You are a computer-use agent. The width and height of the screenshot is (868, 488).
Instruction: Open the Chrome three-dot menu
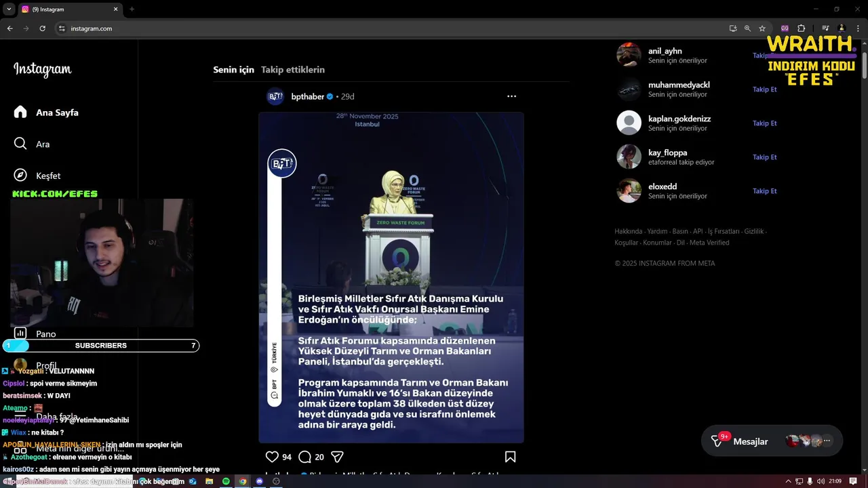[858, 28]
